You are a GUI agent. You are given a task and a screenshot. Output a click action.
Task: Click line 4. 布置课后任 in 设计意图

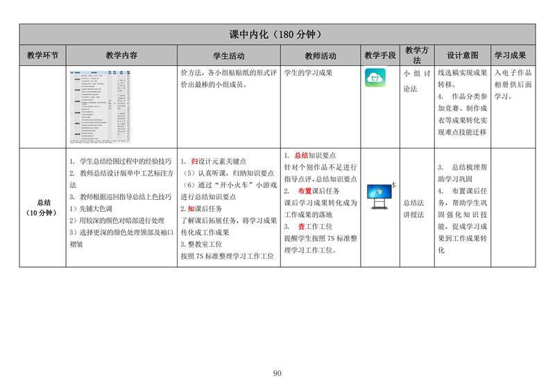462,191
